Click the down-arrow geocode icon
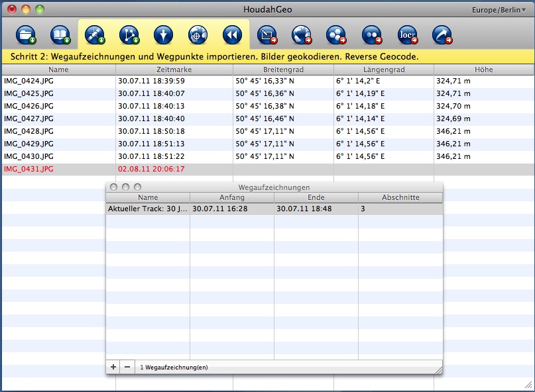The height and width of the screenshot is (392, 535). point(164,35)
